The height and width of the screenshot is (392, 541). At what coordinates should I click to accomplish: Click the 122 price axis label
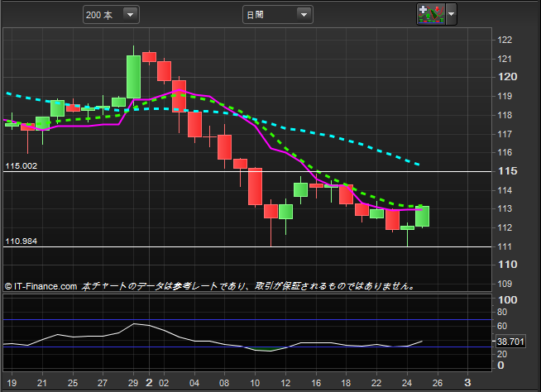point(505,40)
